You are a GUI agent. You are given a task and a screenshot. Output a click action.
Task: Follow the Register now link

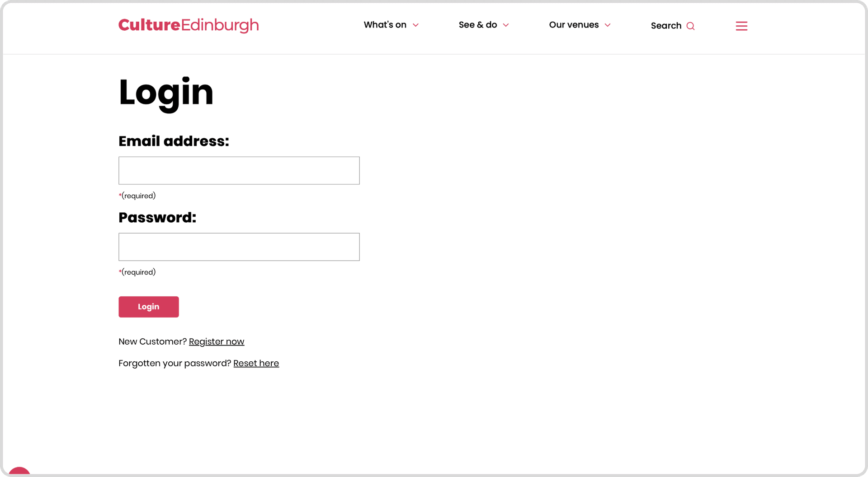point(216,341)
